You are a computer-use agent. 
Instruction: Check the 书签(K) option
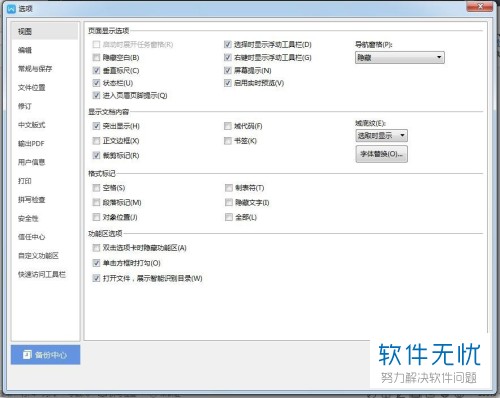(x=228, y=141)
